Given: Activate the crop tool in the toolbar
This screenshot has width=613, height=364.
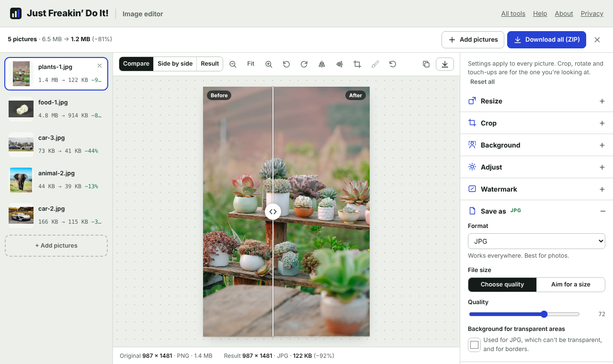Looking at the screenshot, I should [x=357, y=64].
